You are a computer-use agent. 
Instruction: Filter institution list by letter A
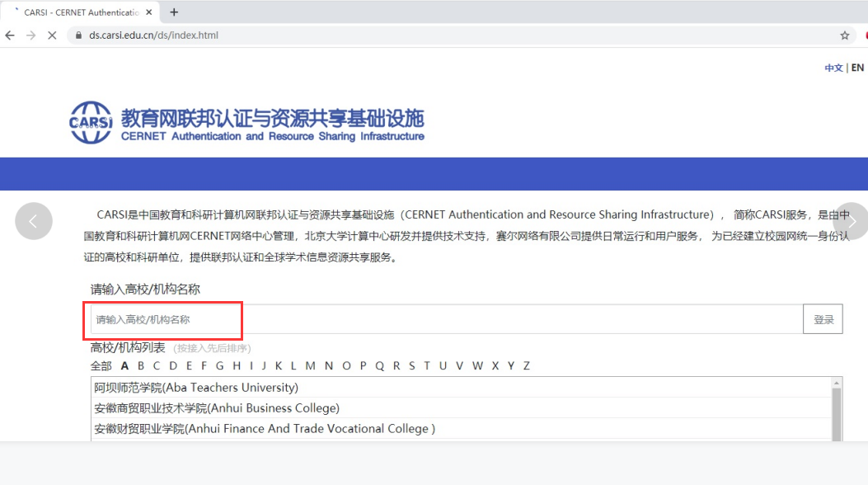coord(124,366)
